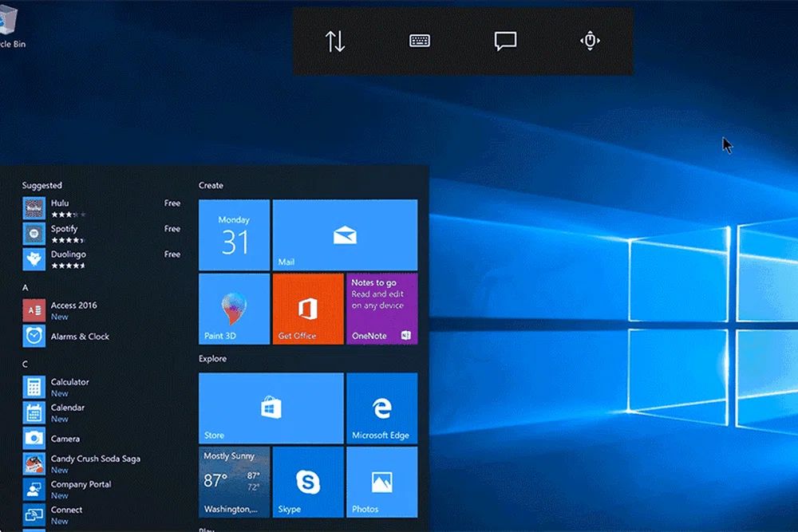This screenshot has height=532, width=798.
Task: Open Calculator from the app list
Action: click(69, 387)
